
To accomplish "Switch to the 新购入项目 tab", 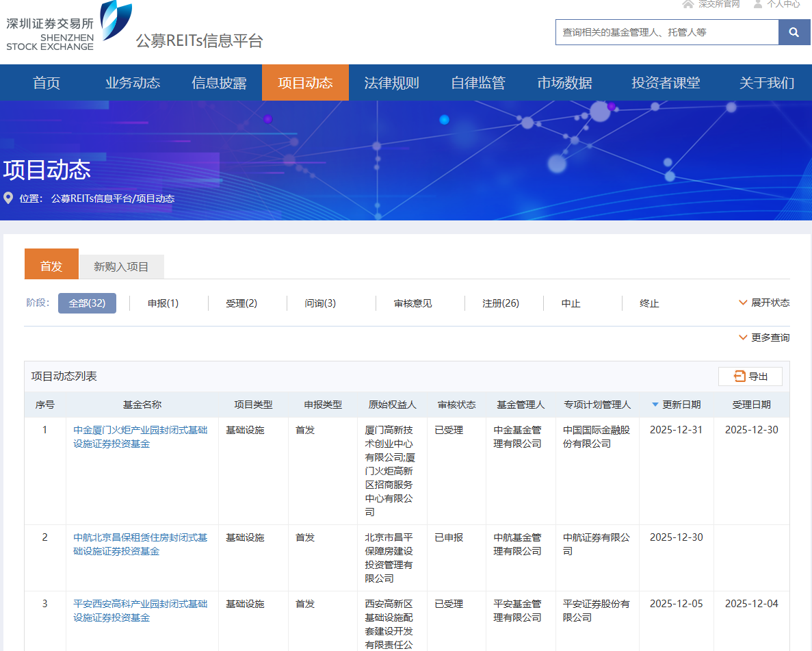I will tap(121, 267).
